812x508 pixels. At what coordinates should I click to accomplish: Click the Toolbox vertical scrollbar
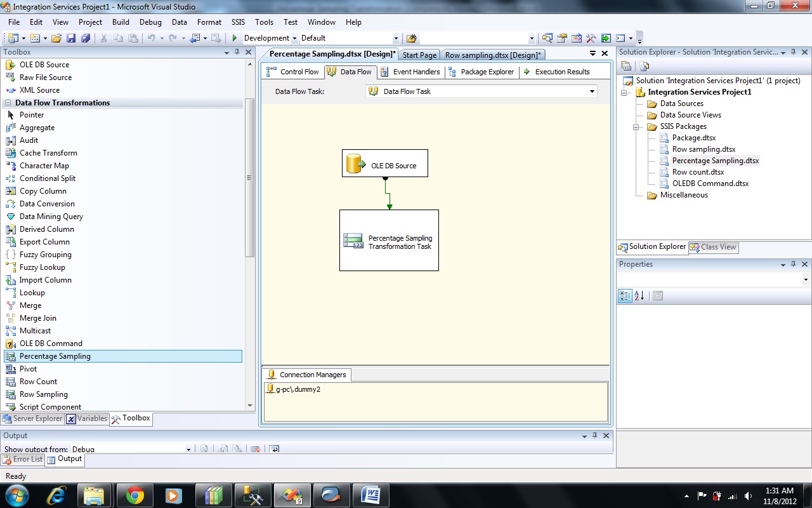click(x=250, y=178)
